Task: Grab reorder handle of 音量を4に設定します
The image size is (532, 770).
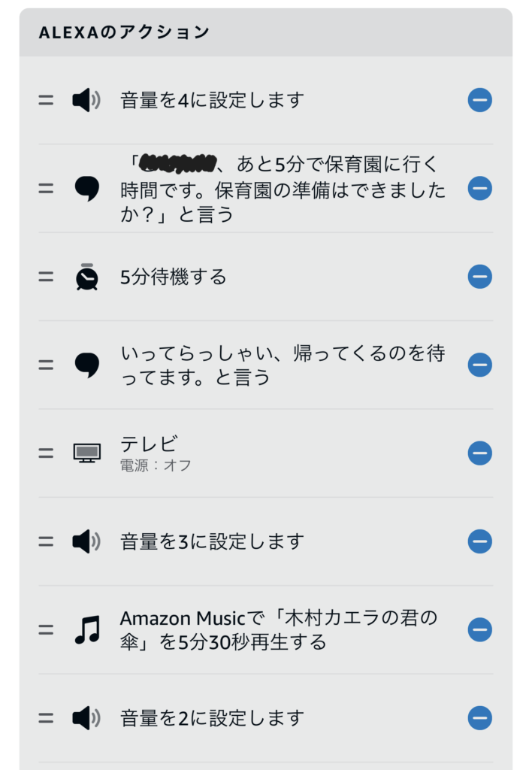Action: [x=47, y=100]
